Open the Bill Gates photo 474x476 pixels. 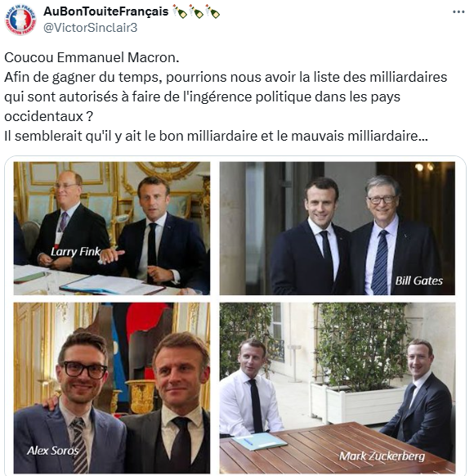pyautogui.click(x=338, y=228)
